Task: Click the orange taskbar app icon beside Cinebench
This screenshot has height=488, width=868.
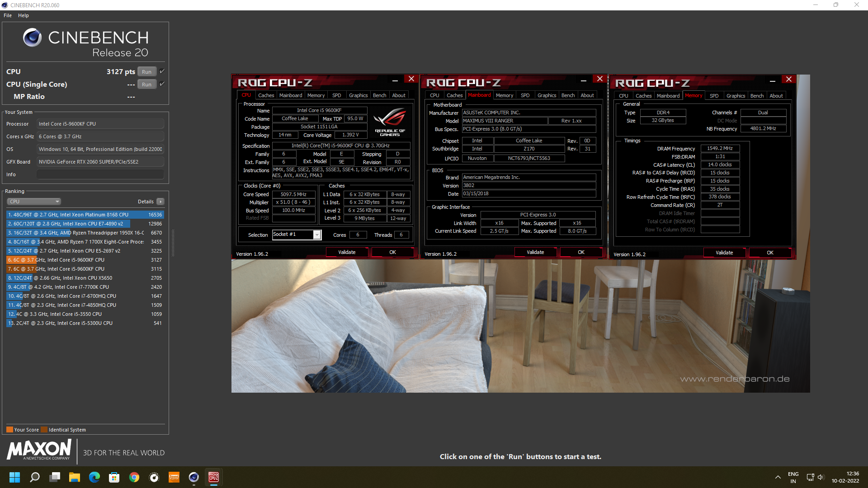Action: (174, 477)
